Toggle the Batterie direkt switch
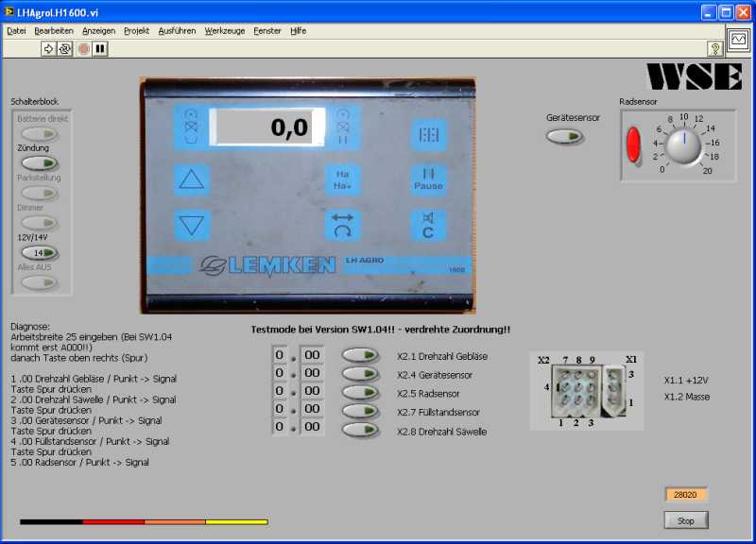The height and width of the screenshot is (544, 756). tap(40, 133)
